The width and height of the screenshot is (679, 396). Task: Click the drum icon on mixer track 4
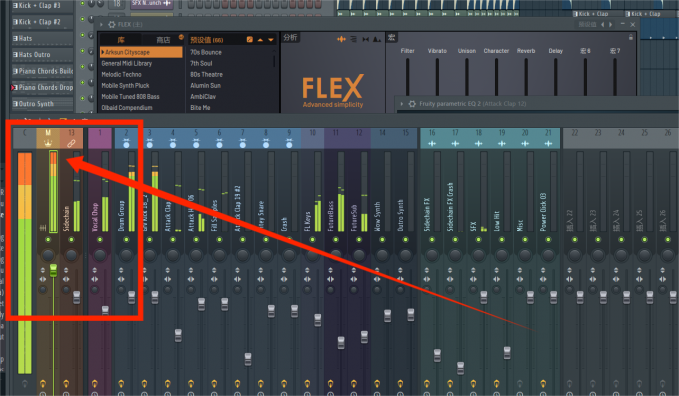pyautogui.click(x=173, y=143)
